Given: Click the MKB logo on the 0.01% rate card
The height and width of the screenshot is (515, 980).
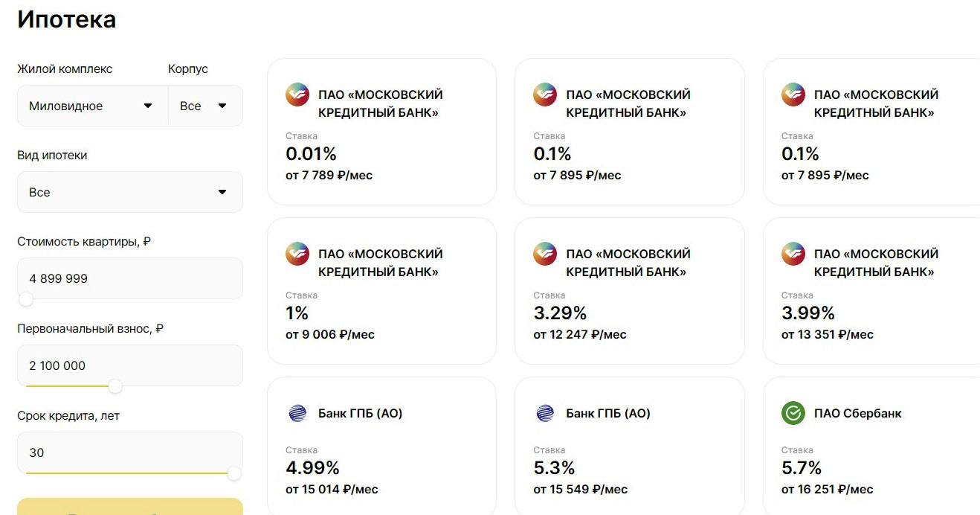Looking at the screenshot, I should point(297,95).
